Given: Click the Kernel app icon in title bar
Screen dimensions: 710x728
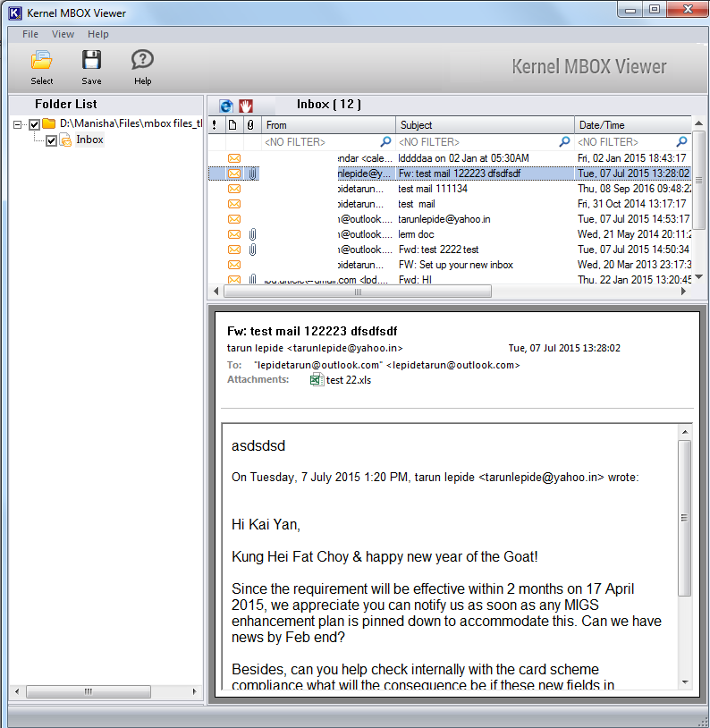Looking at the screenshot, I should coord(15,13).
